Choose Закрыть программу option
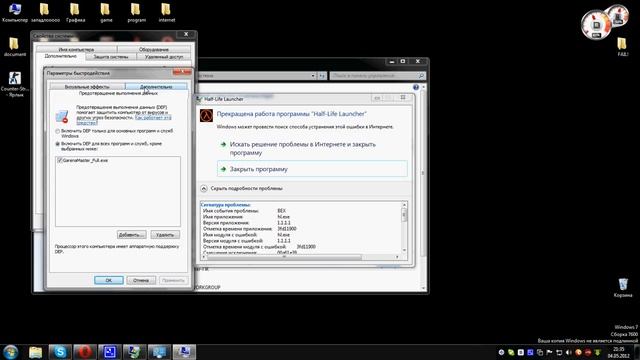 tap(312, 169)
